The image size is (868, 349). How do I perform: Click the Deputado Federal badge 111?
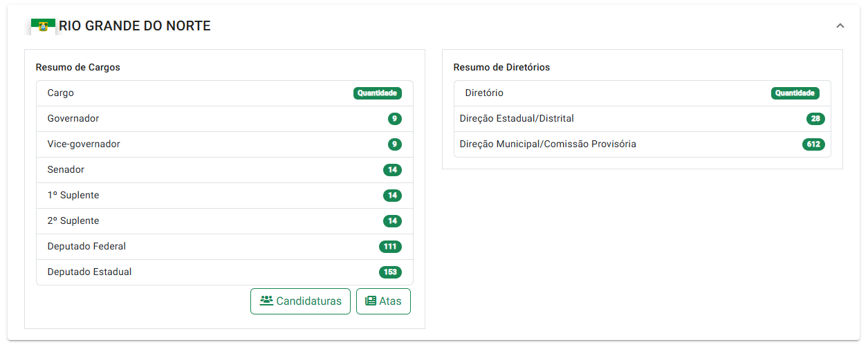click(x=390, y=247)
